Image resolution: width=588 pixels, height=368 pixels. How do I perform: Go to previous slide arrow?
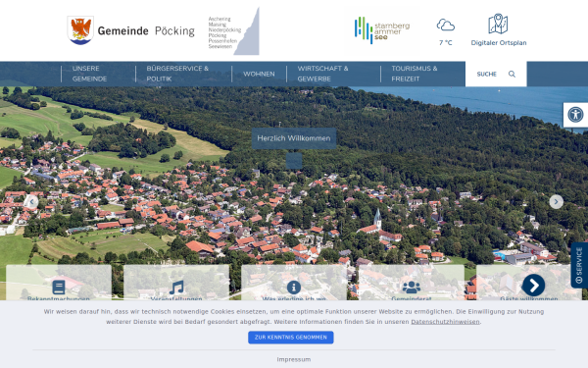click(x=31, y=202)
